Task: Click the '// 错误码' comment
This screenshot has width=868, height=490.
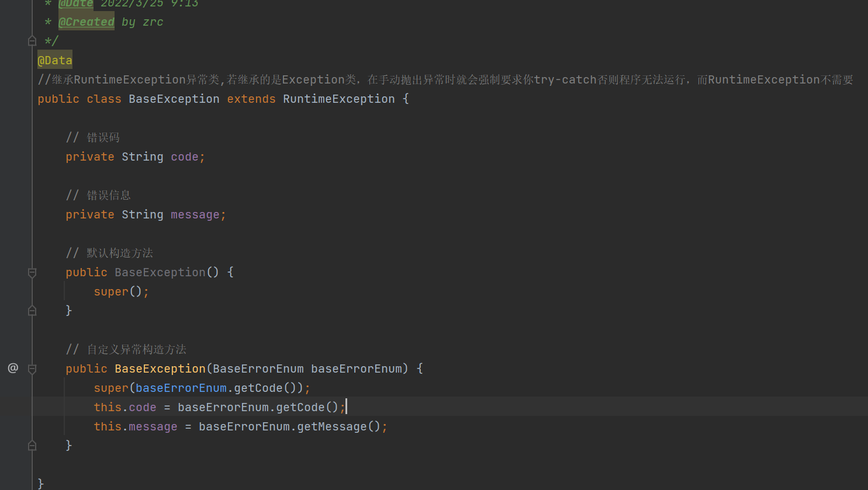Action: (x=92, y=137)
